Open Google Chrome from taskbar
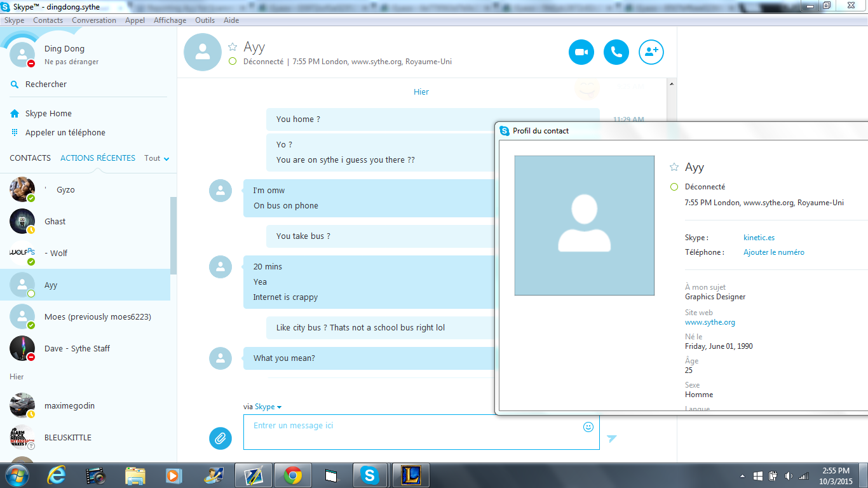The width and height of the screenshot is (868, 488). [x=292, y=475]
